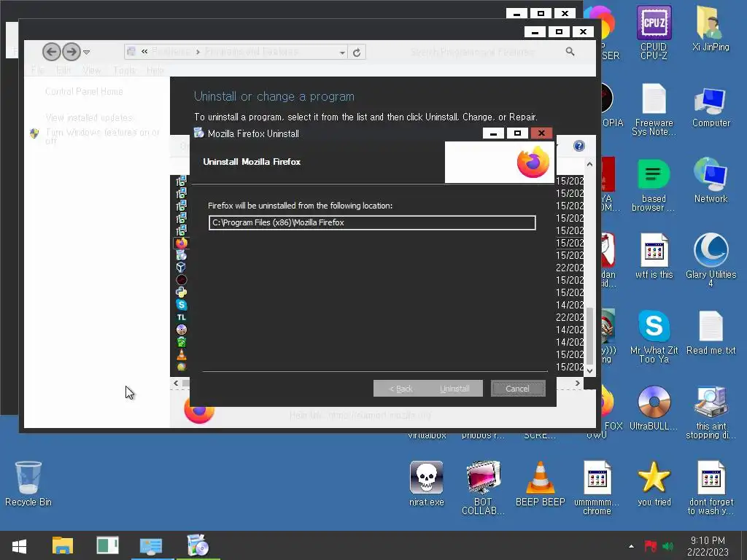
Task: Click the search magnifier in Programs window
Action: [x=570, y=52]
